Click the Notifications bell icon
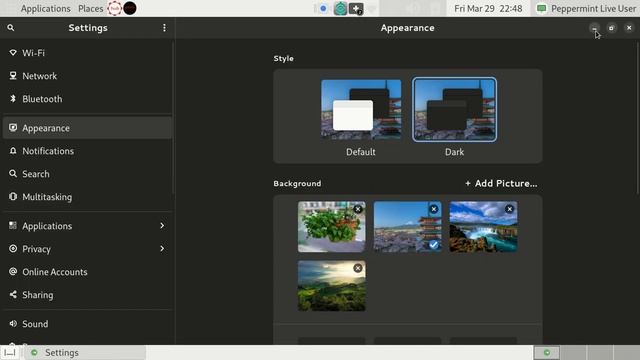Screen dimensions: 640x360 pyautogui.click(x=13, y=151)
